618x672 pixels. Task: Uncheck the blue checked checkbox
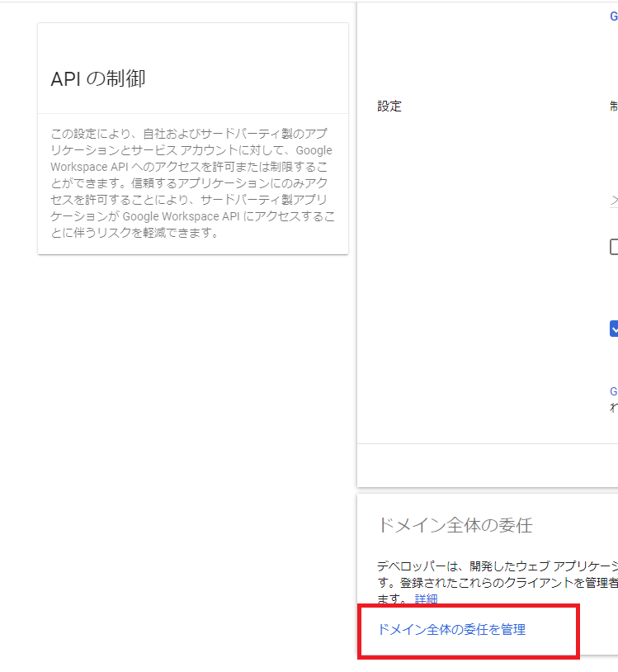614,329
